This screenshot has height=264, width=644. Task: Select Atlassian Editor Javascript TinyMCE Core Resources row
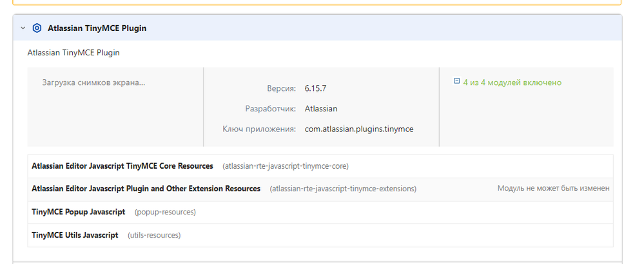pos(320,166)
